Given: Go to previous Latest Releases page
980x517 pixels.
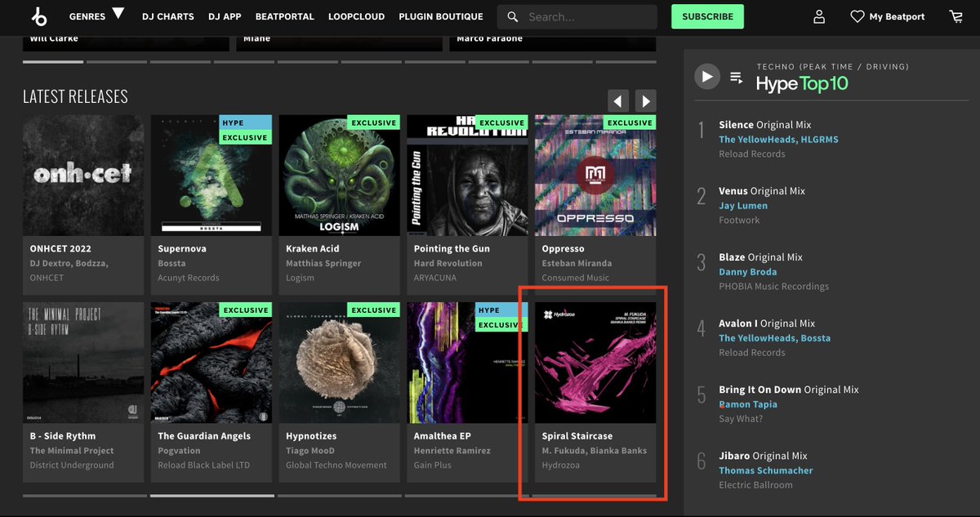Looking at the screenshot, I should click(x=618, y=100).
